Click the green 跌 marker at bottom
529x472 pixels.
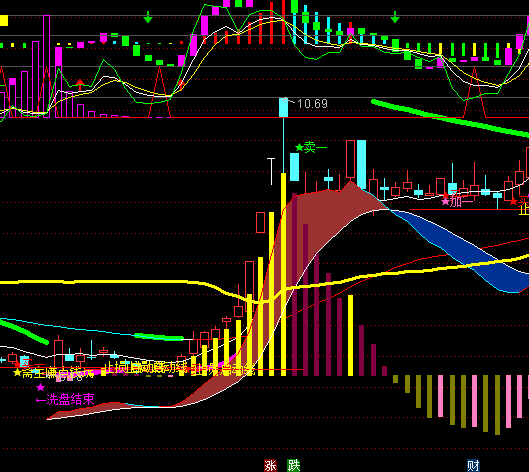tap(294, 466)
